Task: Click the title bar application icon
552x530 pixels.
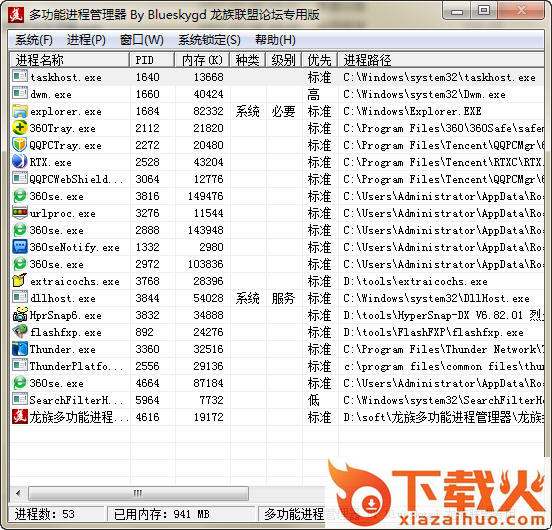Action: click(16, 15)
